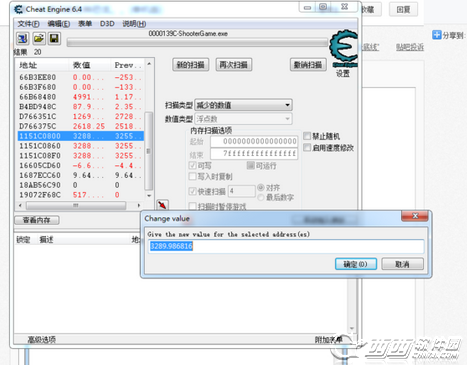The height and width of the screenshot is (365, 467).
Task: Click the horizontal scrollbar under address list
Action: [80, 205]
